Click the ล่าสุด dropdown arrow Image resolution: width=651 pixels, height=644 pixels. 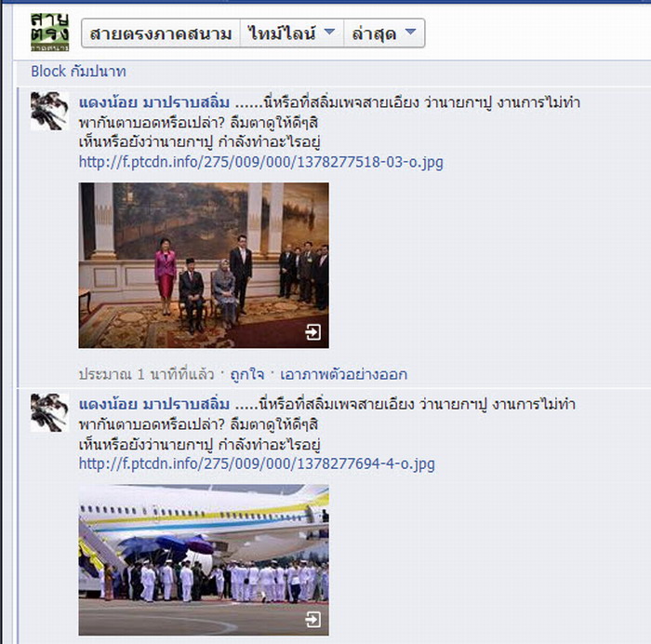(x=410, y=32)
